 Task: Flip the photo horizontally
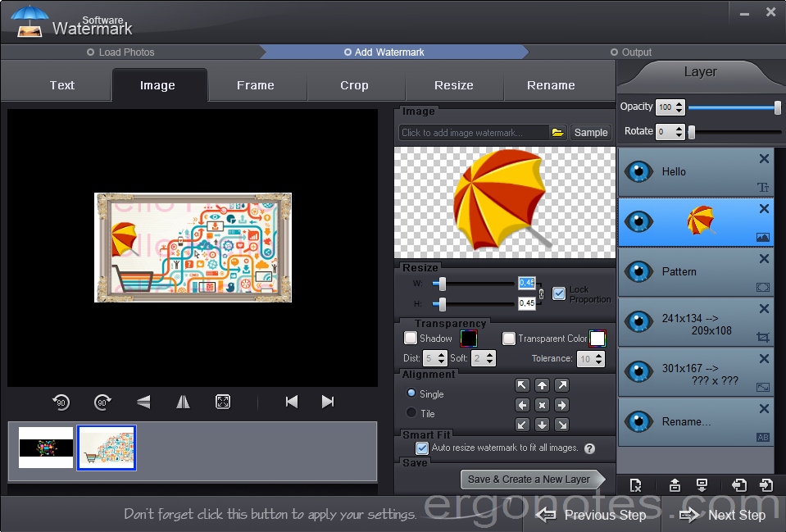(183, 402)
